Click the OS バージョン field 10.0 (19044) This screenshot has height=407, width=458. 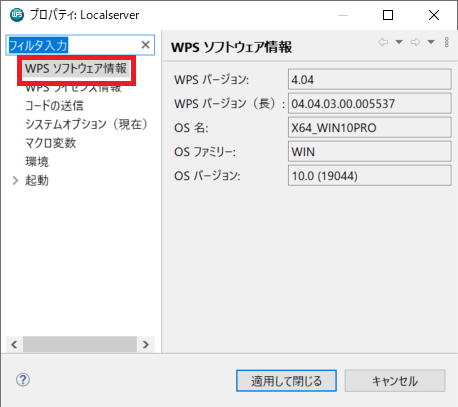tap(370, 175)
